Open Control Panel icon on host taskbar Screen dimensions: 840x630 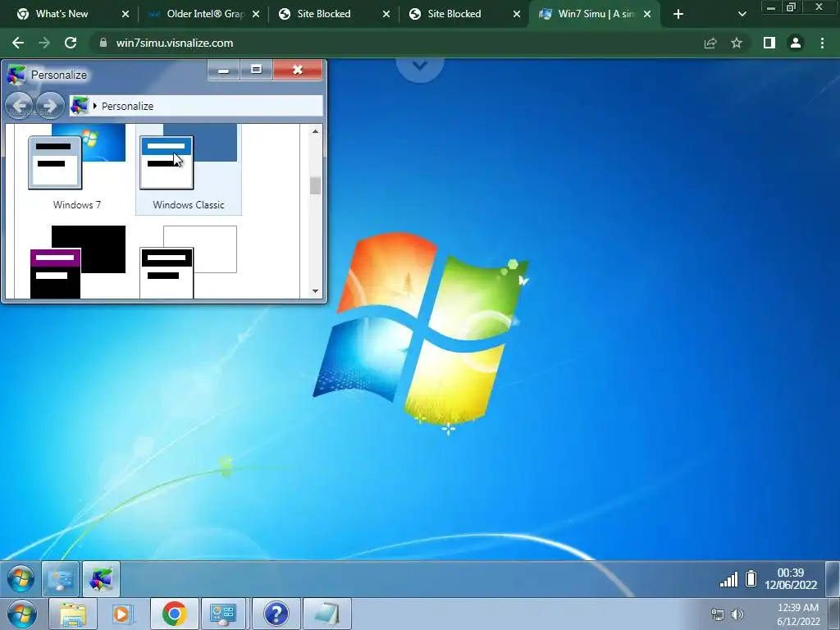pos(223,614)
